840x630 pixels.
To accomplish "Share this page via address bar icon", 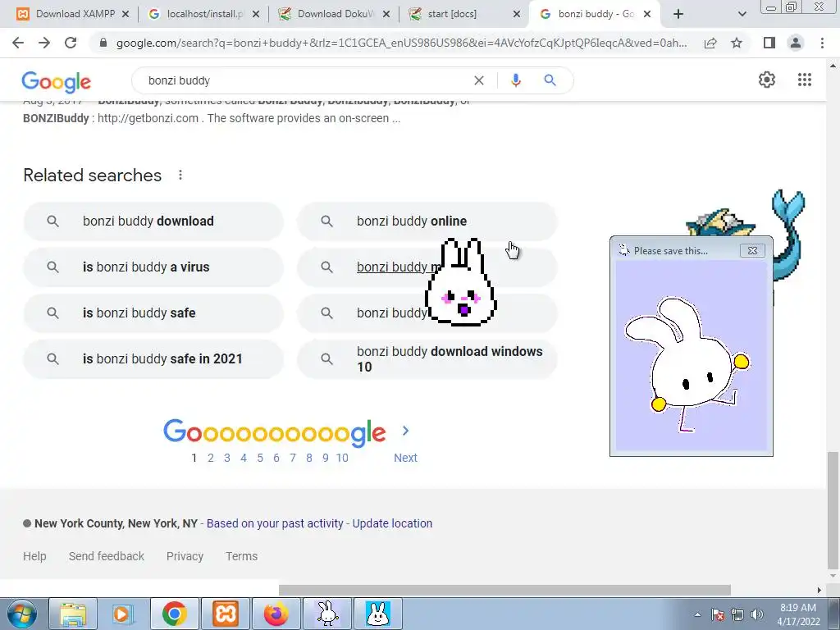I will click(710, 43).
